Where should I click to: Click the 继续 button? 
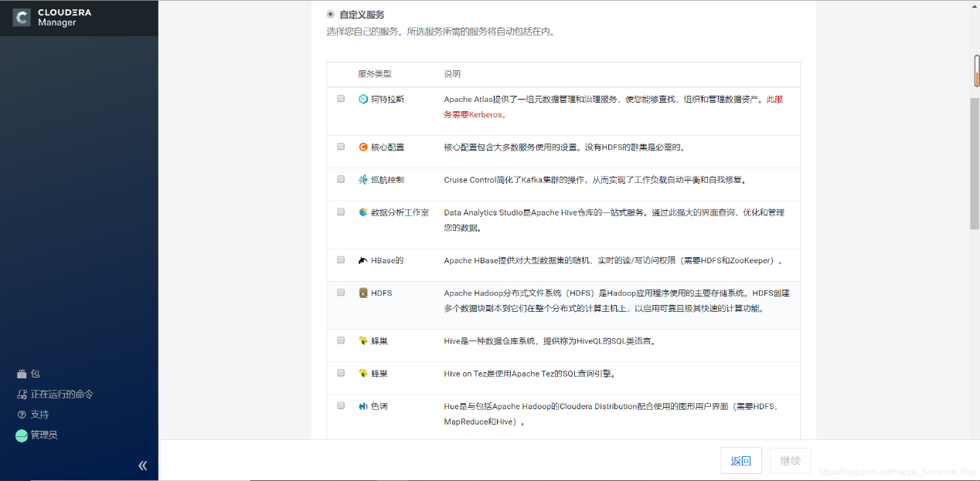pyautogui.click(x=790, y=460)
